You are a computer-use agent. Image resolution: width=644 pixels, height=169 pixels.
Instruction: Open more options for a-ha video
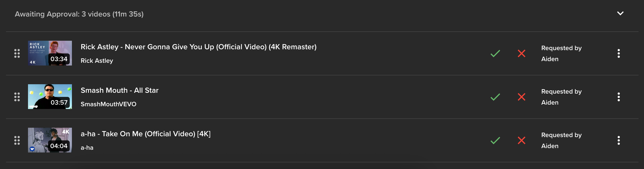coord(619,140)
